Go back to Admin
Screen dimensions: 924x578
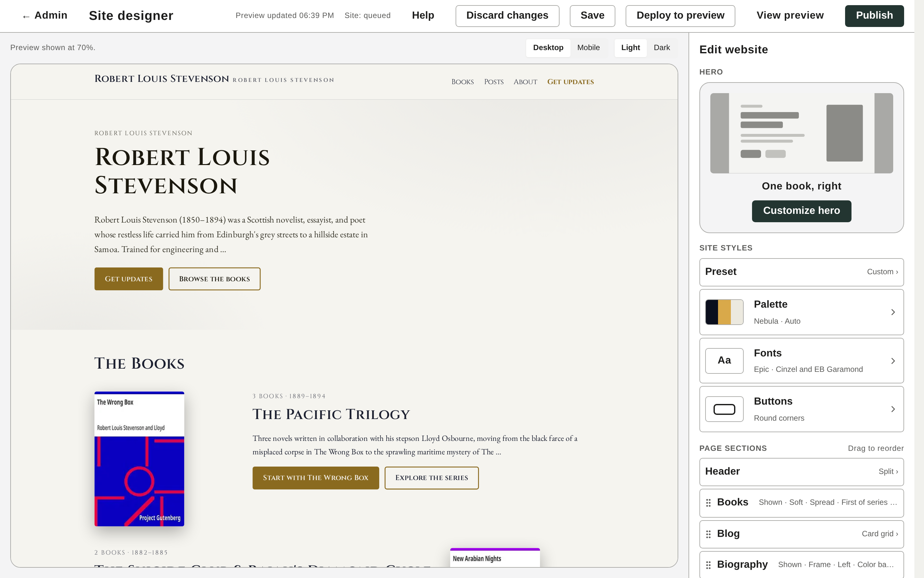pyautogui.click(x=45, y=15)
